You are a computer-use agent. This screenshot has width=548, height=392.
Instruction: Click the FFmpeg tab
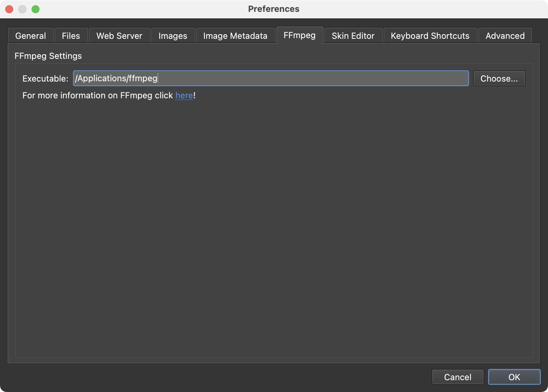coord(299,35)
